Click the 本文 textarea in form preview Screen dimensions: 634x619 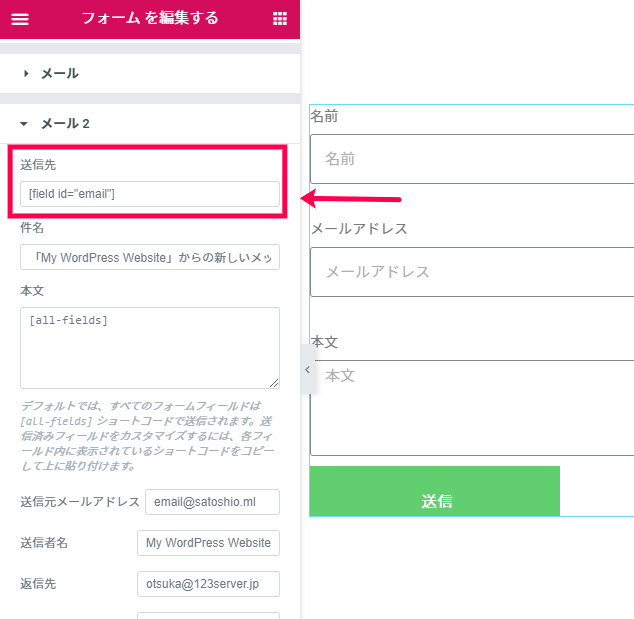[x=472, y=408]
